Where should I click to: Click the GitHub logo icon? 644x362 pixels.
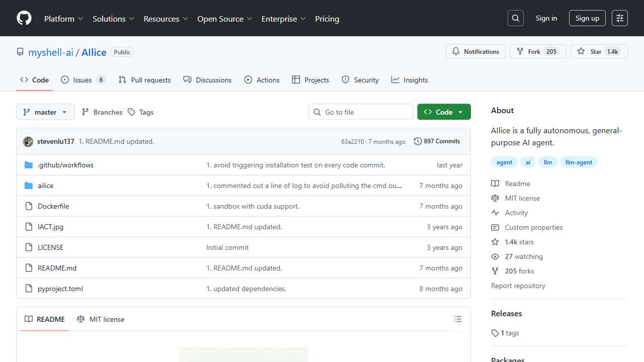coord(24,18)
